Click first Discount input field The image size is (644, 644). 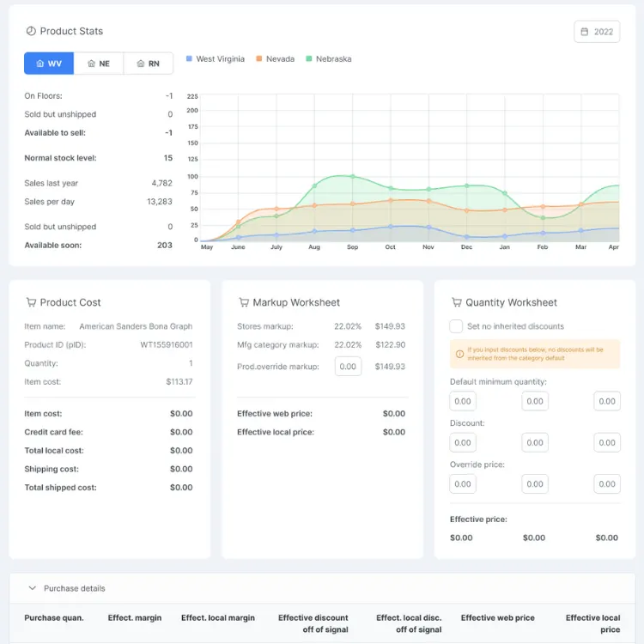click(463, 443)
